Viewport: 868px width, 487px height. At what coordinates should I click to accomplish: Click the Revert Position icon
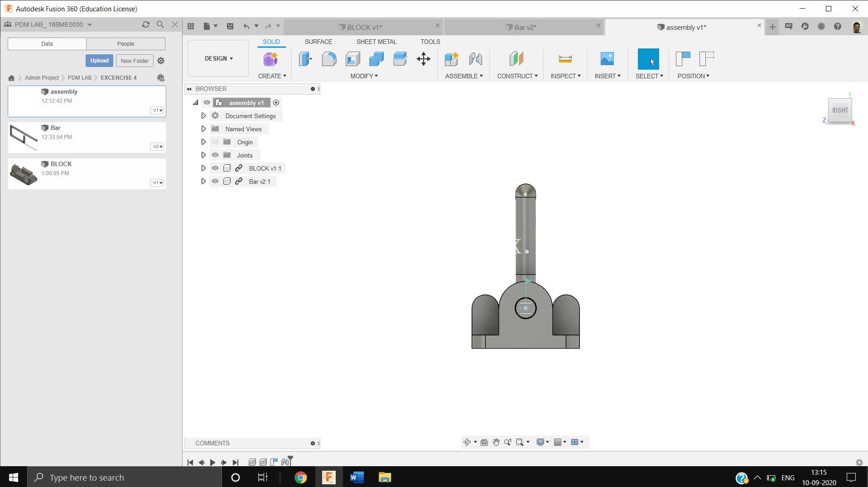pyautogui.click(x=707, y=59)
